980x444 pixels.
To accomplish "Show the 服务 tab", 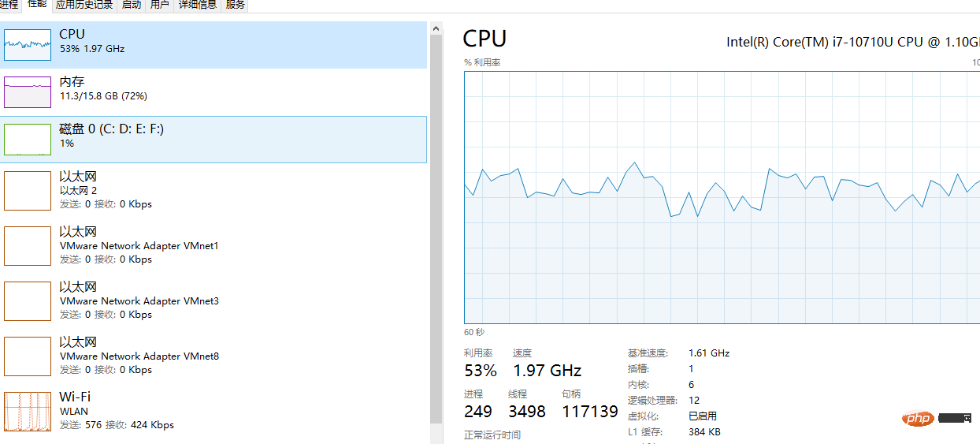I will [x=235, y=5].
